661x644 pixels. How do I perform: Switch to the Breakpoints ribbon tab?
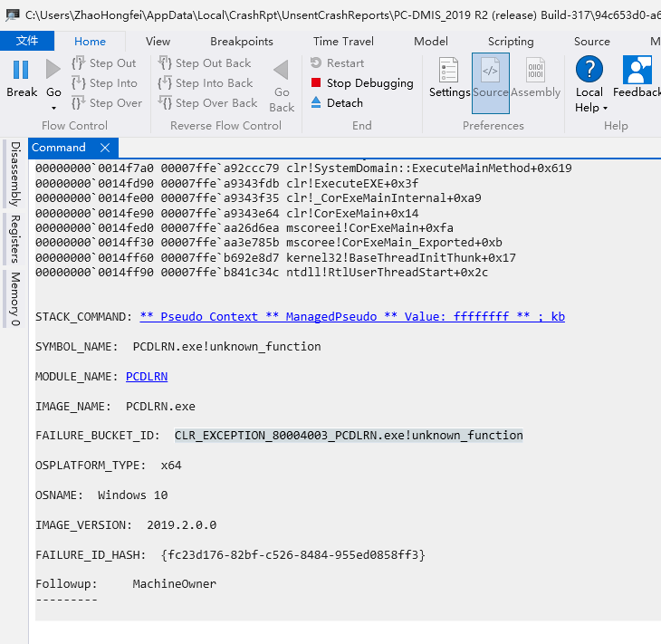coord(242,42)
